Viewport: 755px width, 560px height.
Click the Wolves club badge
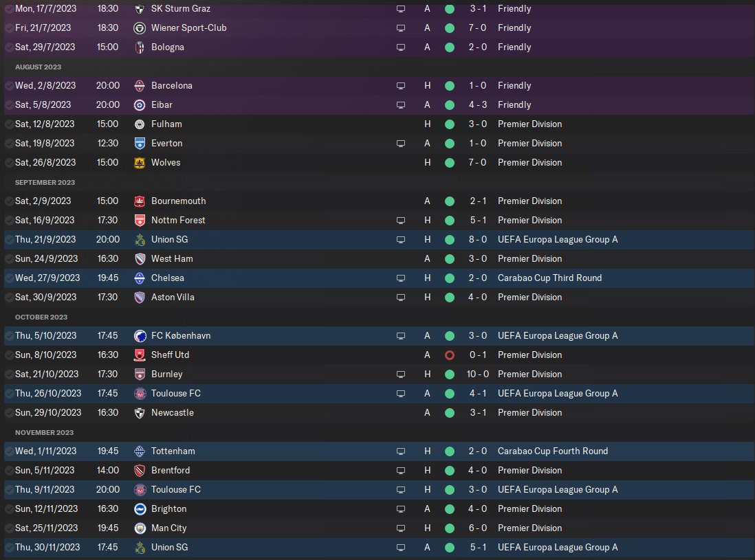140,163
